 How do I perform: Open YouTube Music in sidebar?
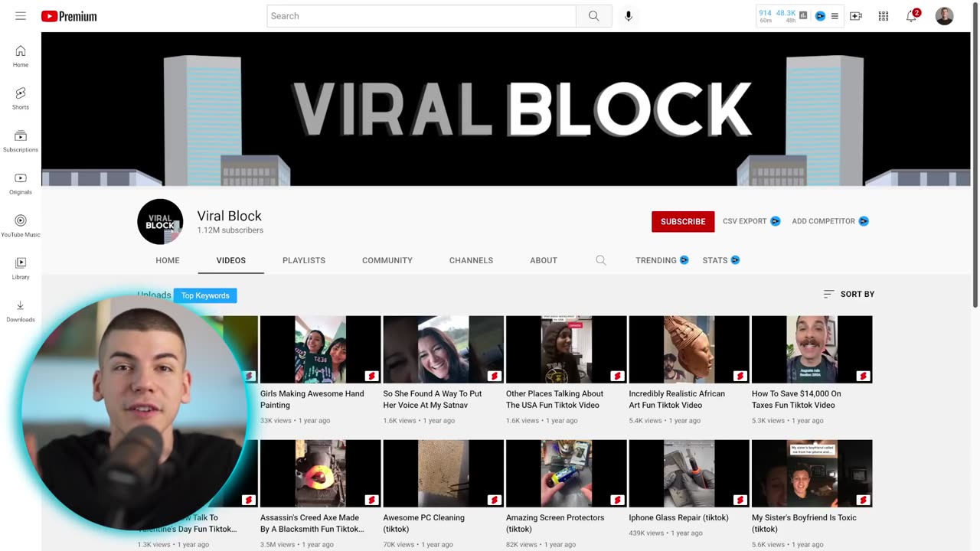pyautogui.click(x=21, y=226)
